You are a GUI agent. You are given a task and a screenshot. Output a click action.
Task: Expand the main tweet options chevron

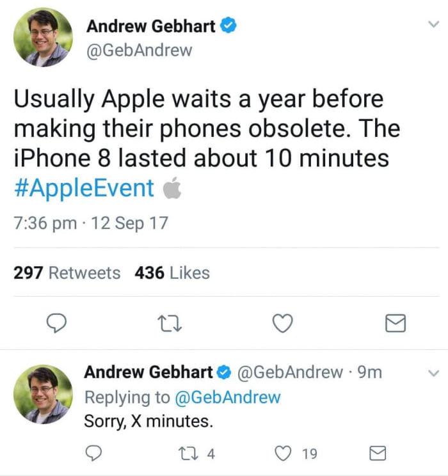tap(433, 24)
